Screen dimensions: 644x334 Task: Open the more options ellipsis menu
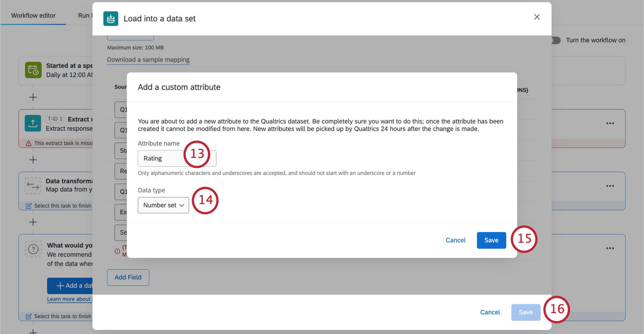[610, 123]
